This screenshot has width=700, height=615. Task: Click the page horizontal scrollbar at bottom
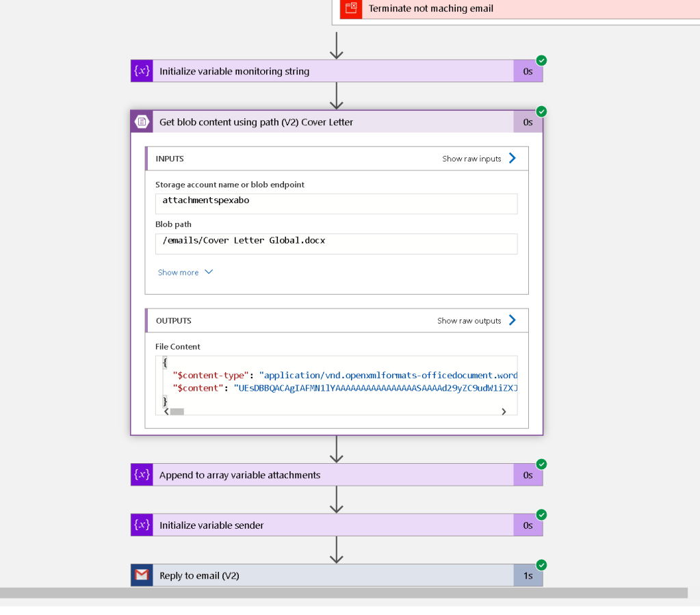pos(343,592)
